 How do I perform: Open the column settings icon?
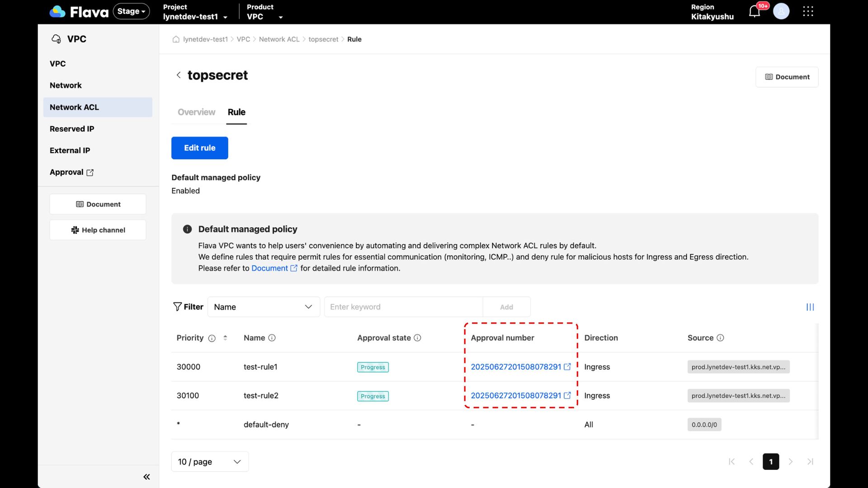tap(810, 307)
